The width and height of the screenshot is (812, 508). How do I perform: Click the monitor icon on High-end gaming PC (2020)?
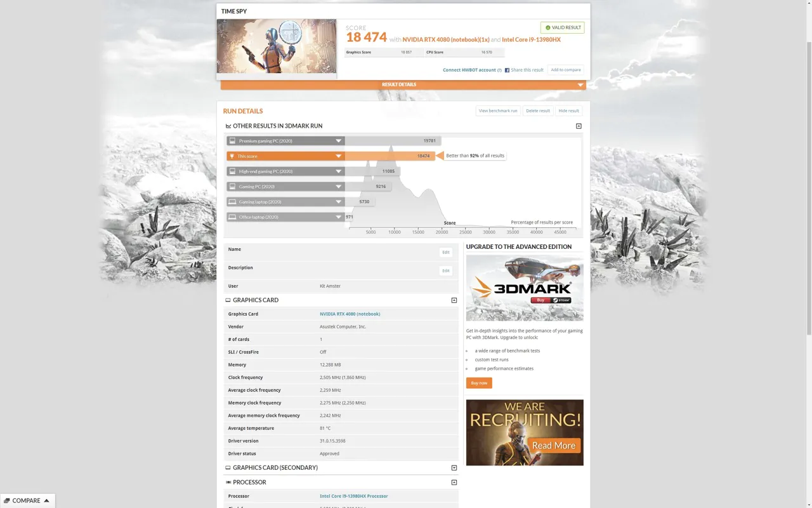pos(232,171)
